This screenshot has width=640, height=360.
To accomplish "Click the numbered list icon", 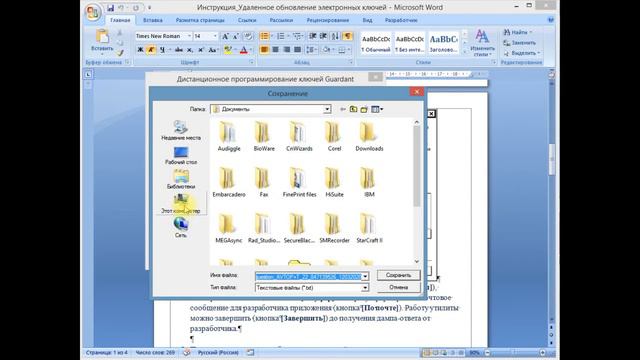I will coord(281,36).
